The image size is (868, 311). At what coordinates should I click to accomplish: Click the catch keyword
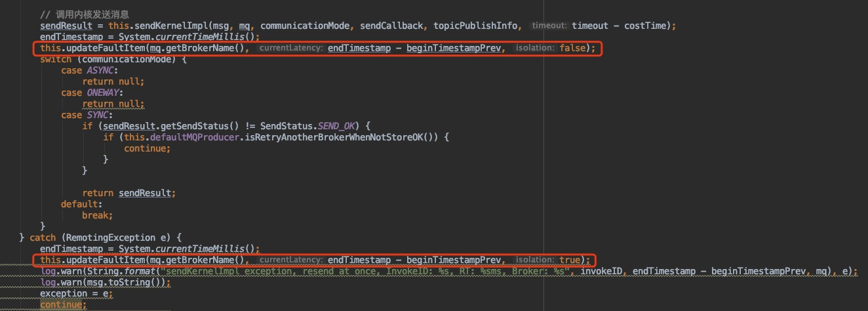pyautogui.click(x=43, y=238)
